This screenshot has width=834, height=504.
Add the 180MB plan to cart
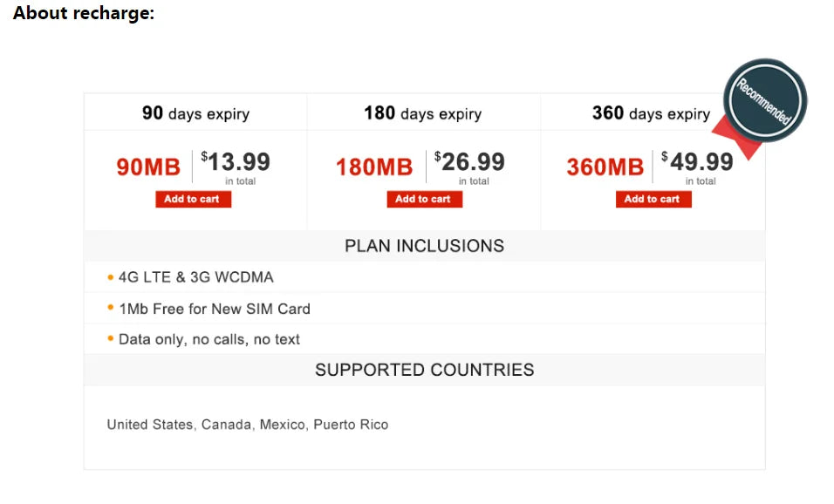click(424, 199)
